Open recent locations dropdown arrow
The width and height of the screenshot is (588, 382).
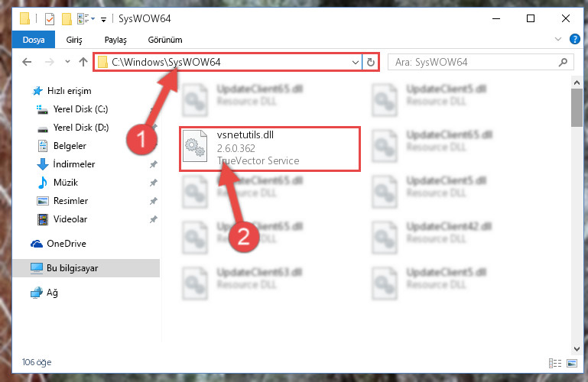click(x=67, y=62)
